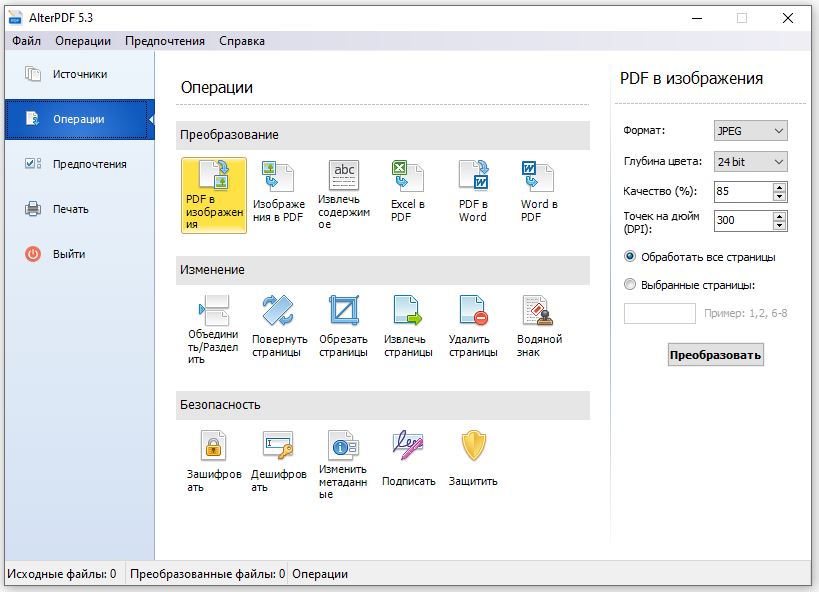Close the AlterPDF window
The image size is (819, 592).
tap(788, 18)
